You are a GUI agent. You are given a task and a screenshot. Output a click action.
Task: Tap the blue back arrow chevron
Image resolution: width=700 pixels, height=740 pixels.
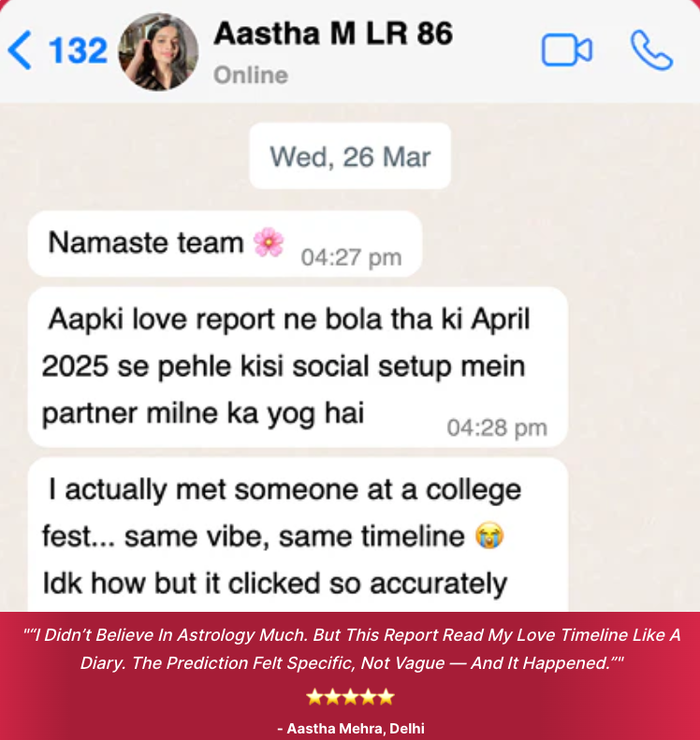20,50
